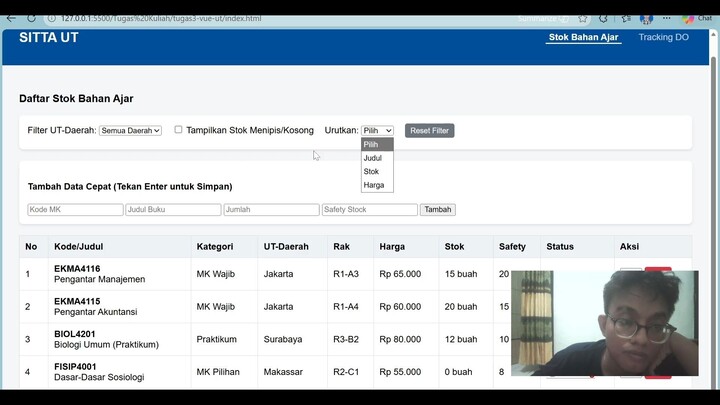
Task: Go back with the browser back arrow
Action: (x=11, y=18)
